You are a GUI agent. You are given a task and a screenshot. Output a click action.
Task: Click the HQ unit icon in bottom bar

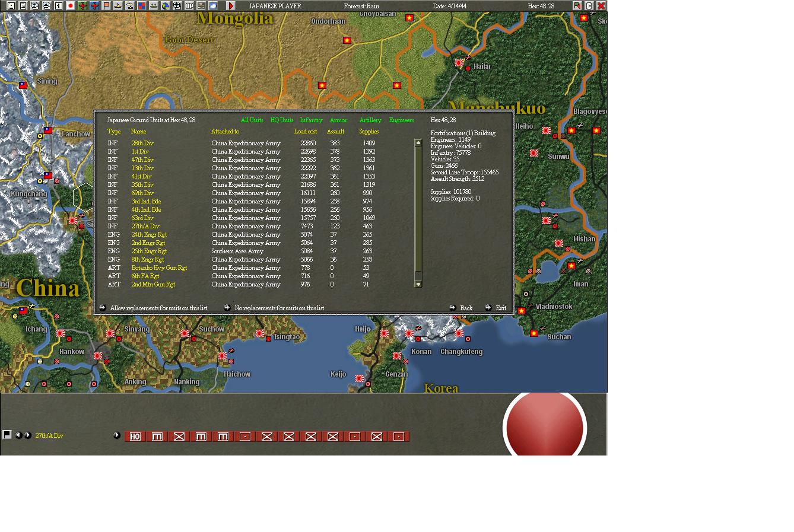[135, 437]
